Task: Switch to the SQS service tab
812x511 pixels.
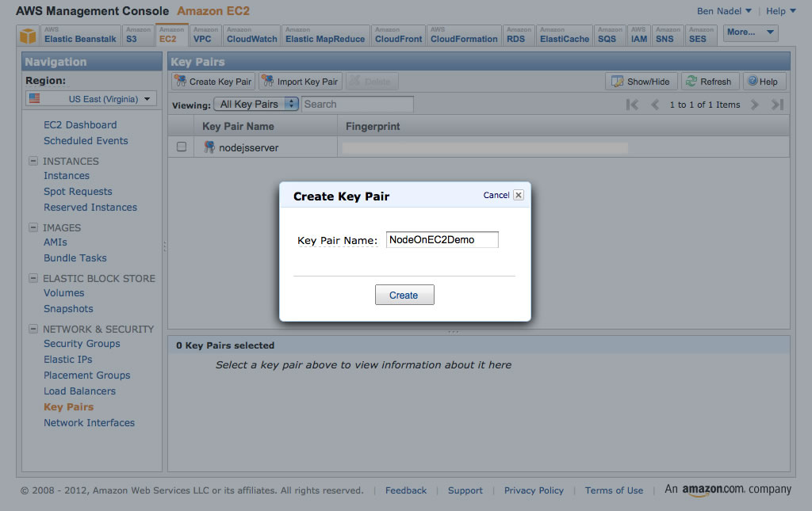Action: 610,35
